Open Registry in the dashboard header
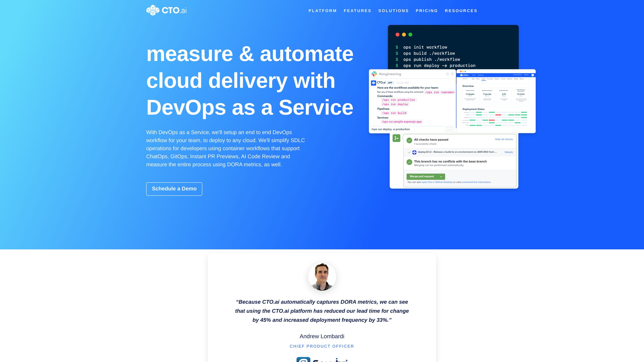The height and width of the screenshot is (362, 644). (x=526, y=75)
